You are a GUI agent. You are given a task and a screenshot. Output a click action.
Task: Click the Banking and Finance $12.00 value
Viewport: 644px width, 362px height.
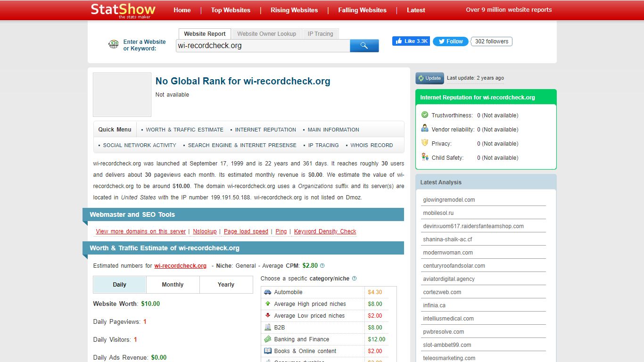tap(377, 339)
